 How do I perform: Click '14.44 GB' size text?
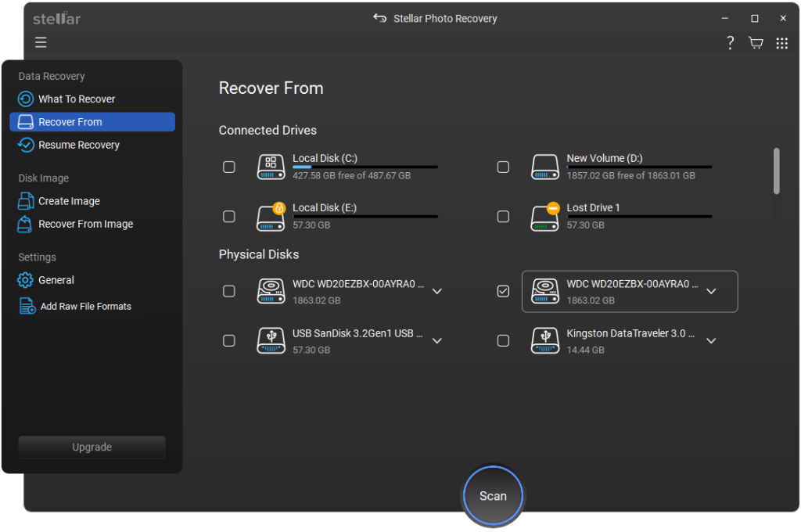(x=585, y=350)
